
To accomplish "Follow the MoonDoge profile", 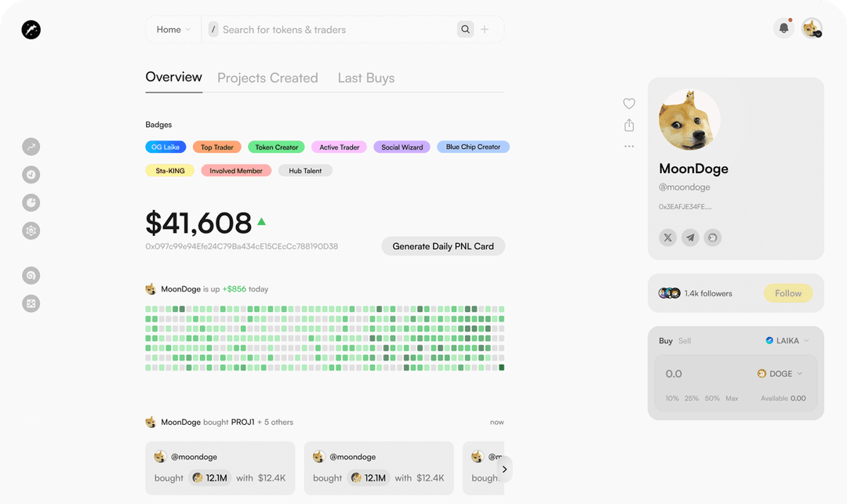I will click(787, 293).
